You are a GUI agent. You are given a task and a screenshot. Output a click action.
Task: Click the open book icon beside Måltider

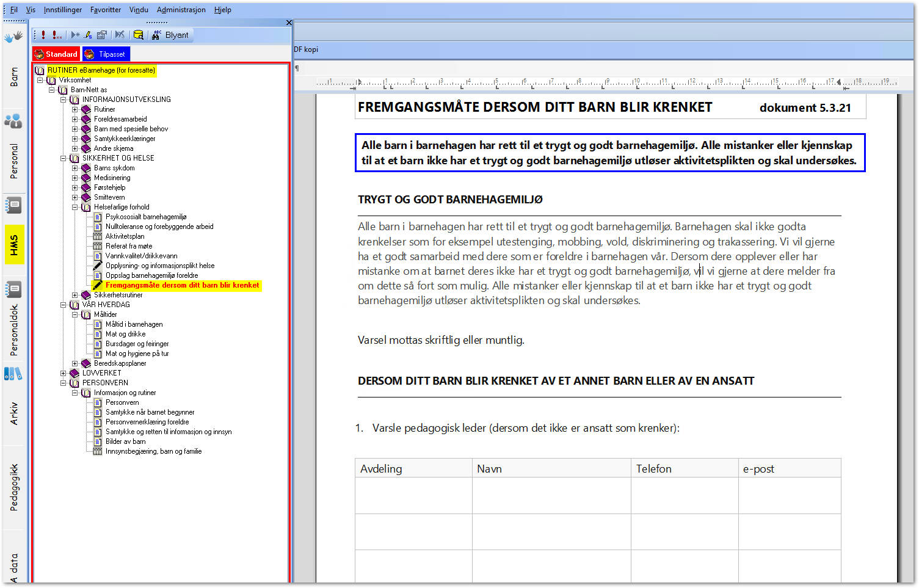pos(86,314)
